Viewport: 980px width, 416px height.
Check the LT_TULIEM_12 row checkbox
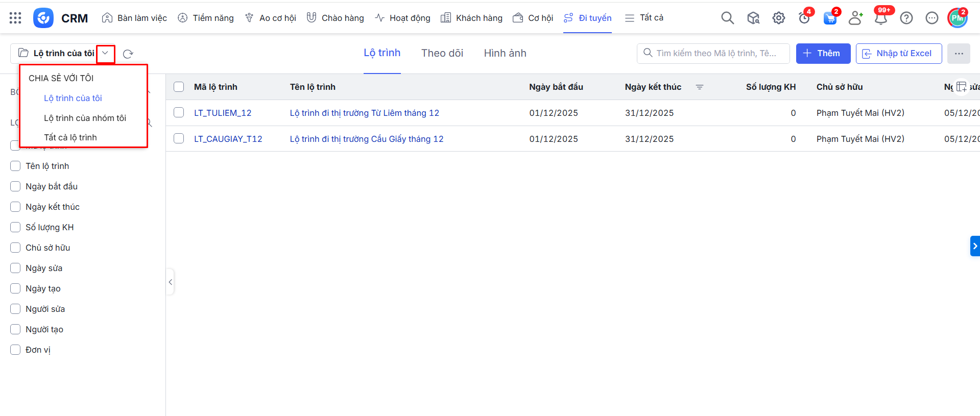coord(179,112)
